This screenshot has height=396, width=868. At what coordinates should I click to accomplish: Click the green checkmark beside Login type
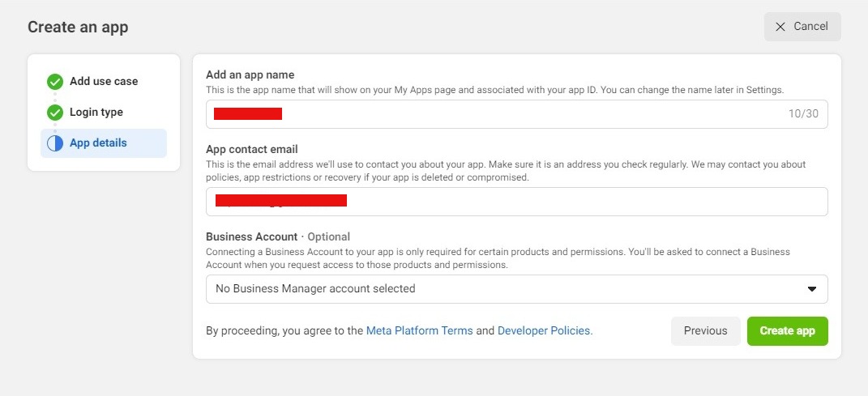55,113
